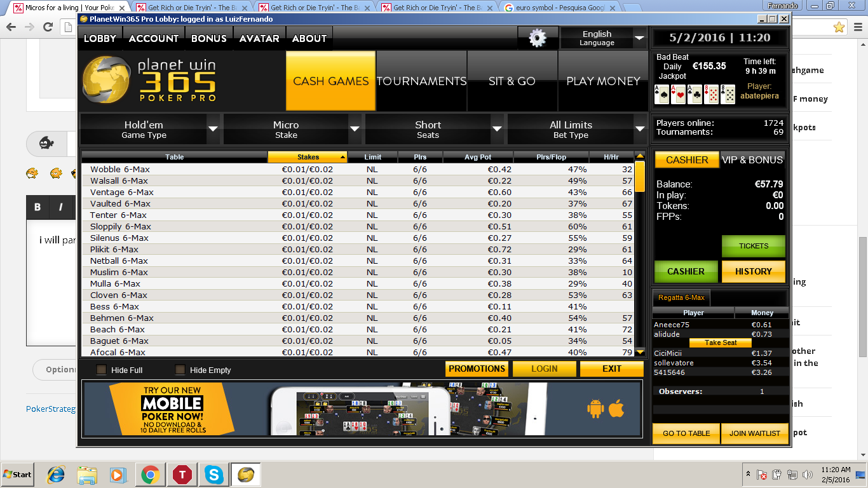Open the ACCOUNT menu
The width and height of the screenshot is (868, 488).
154,38
